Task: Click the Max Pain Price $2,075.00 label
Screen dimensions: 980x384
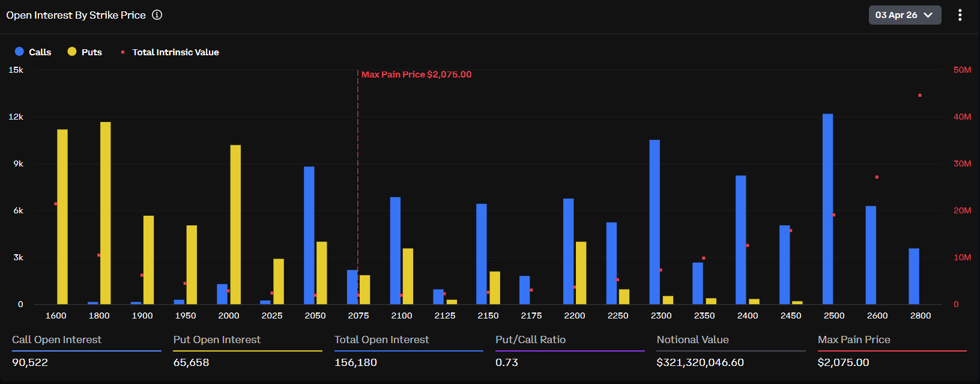Action: click(x=416, y=75)
